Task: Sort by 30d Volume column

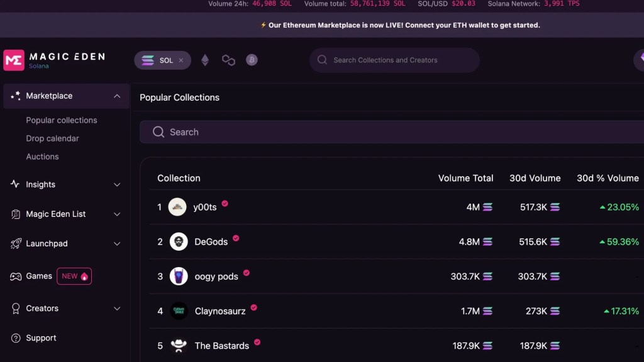Action: [535, 178]
